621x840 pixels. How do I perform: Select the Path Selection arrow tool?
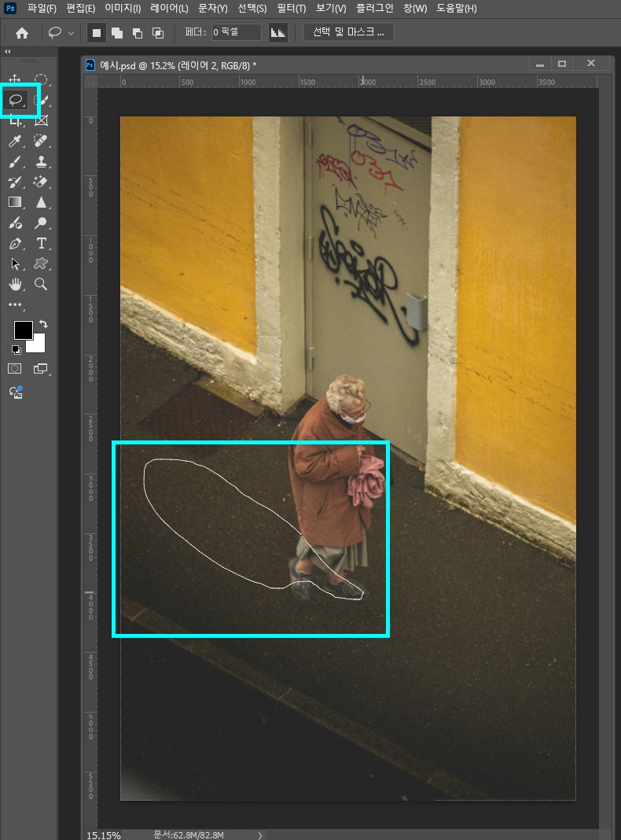(16, 263)
